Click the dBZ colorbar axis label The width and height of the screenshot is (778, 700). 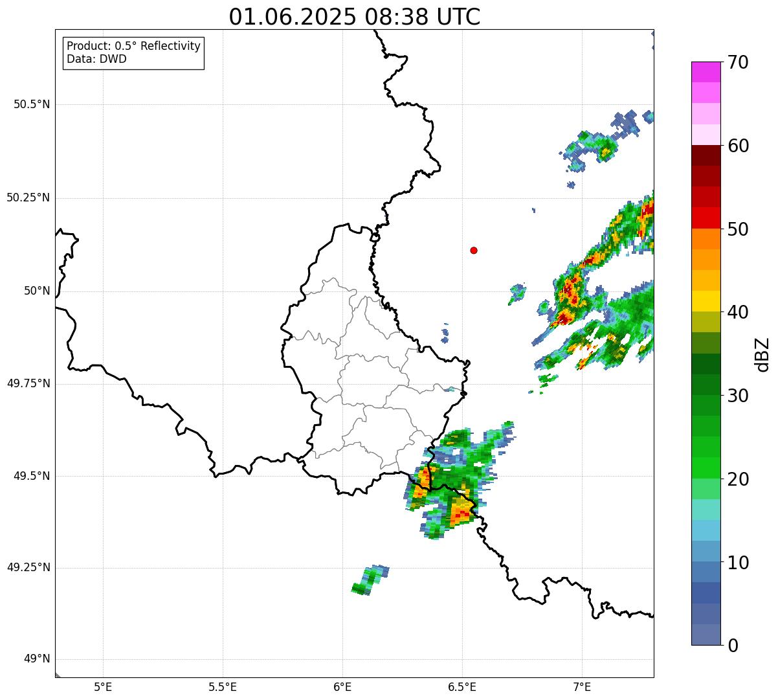coord(762,354)
